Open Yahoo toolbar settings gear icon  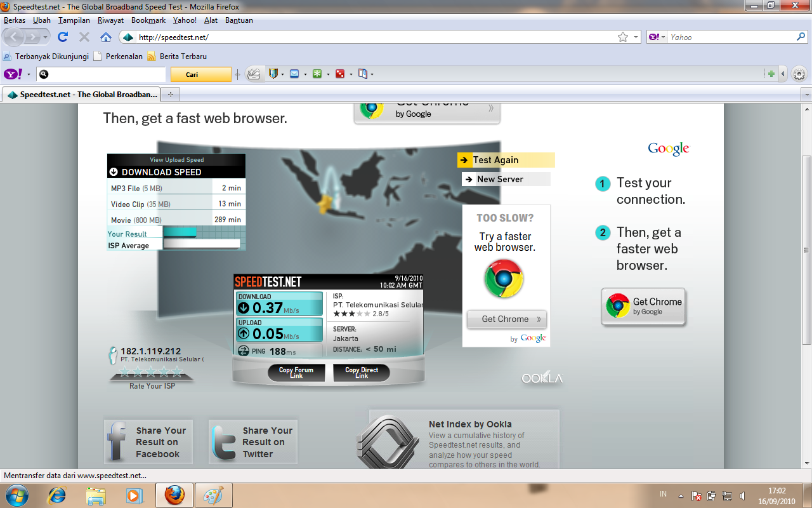[799, 75]
